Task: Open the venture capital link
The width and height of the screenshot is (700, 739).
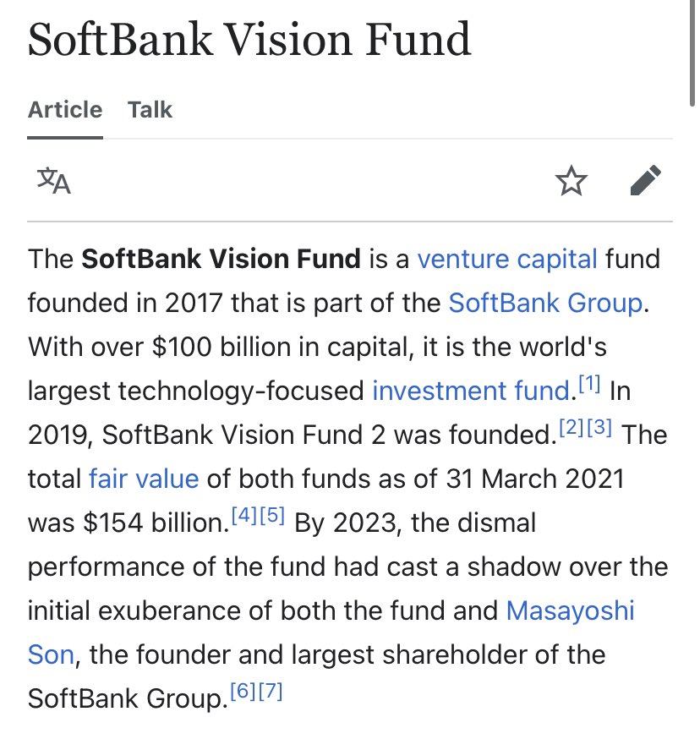Action: point(507,258)
